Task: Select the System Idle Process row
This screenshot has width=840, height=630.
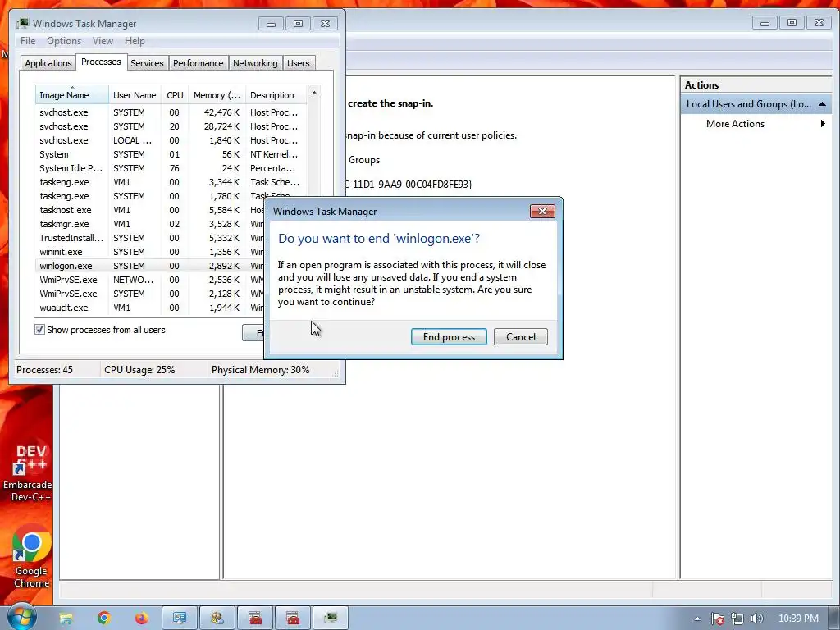Action: pyautogui.click(x=171, y=168)
